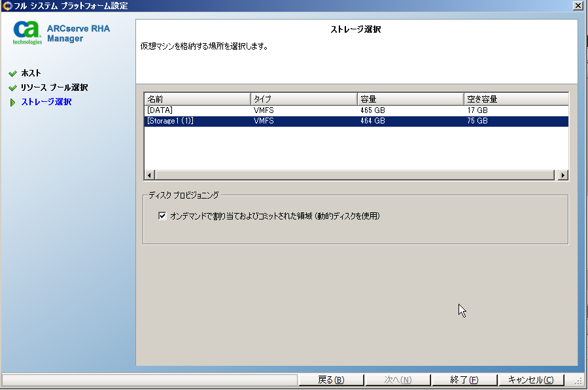Click the 75 GB free space cell

[x=477, y=121]
